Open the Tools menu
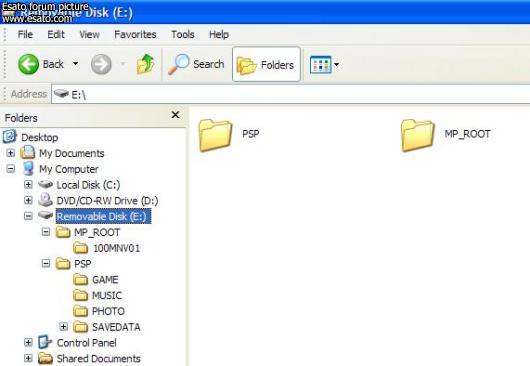The width and height of the screenshot is (530, 366). [x=183, y=34]
